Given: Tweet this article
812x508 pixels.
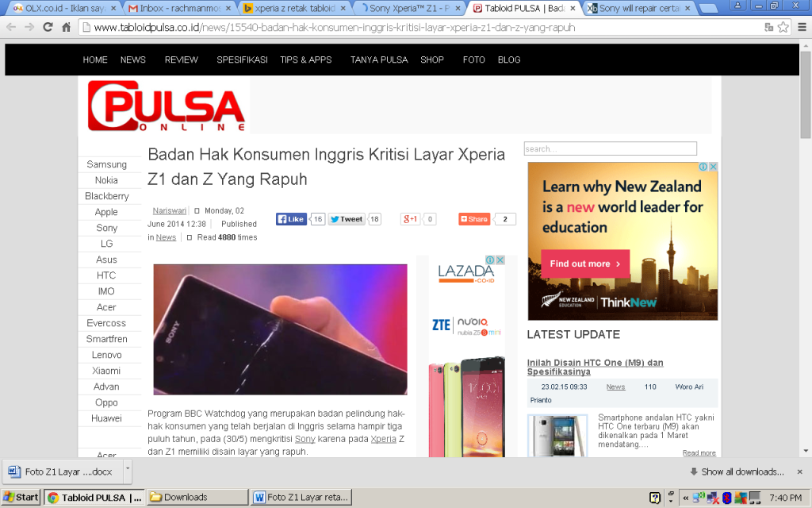Looking at the screenshot, I should 347,219.
